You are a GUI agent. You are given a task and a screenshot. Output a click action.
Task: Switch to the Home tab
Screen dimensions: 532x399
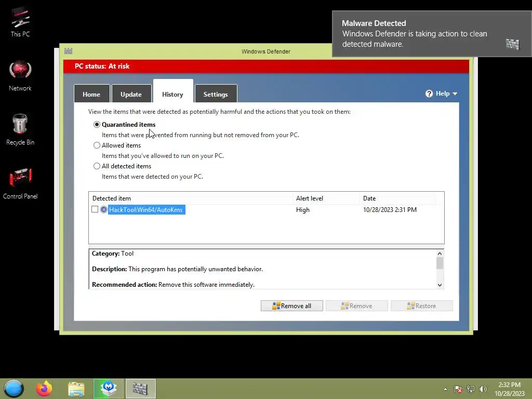tap(91, 94)
